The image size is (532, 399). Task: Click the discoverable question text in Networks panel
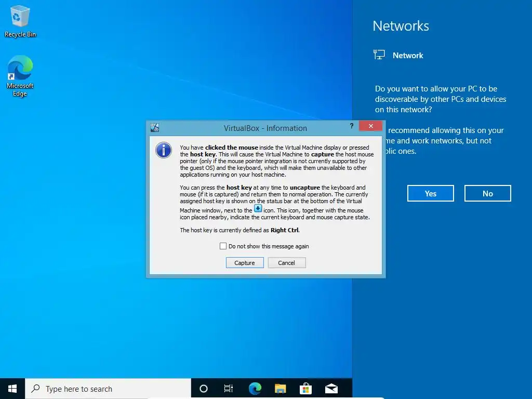[x=441, y=99]
